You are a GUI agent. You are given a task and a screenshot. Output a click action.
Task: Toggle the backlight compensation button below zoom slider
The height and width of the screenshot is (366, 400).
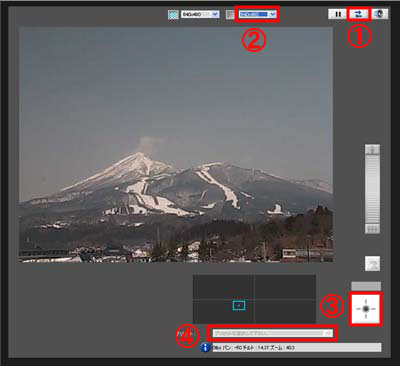click(x=372, y=263)
